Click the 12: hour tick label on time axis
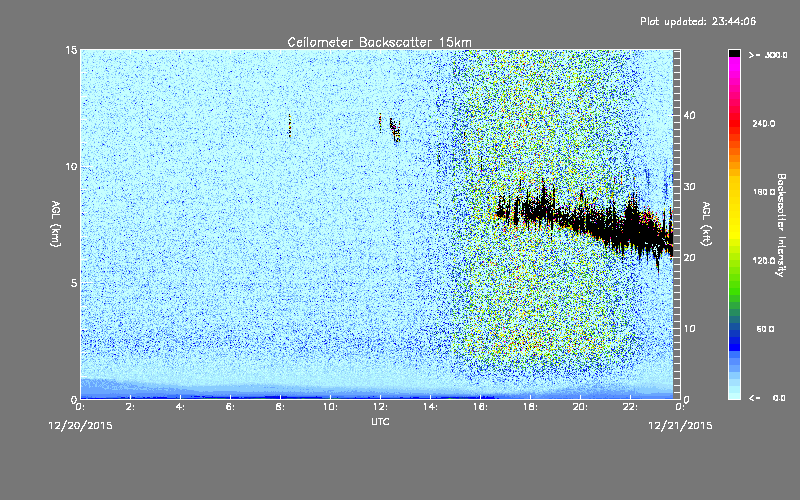 (x=381, y=407)
